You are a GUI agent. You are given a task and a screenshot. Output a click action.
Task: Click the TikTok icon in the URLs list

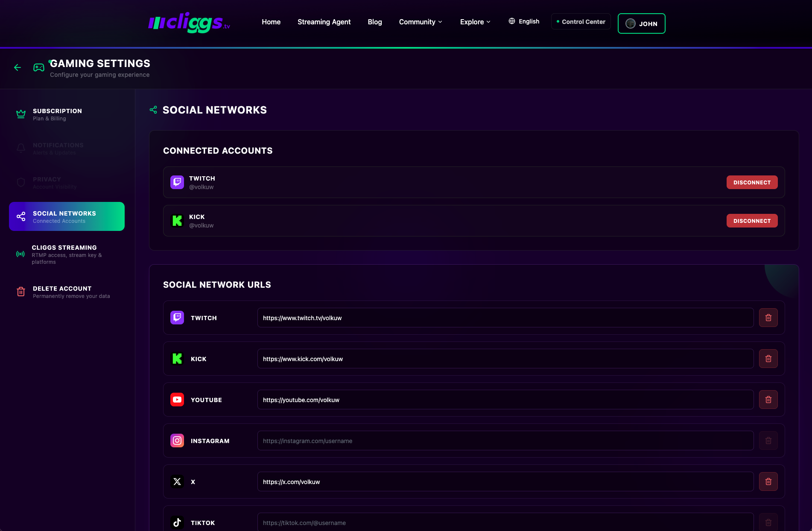177,522
